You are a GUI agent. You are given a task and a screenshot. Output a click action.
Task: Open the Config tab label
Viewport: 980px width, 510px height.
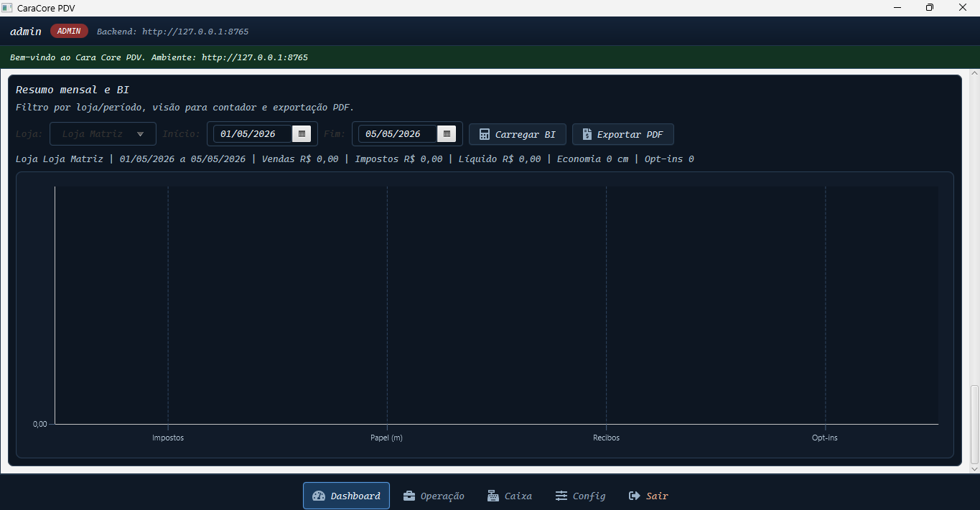(589, 496)
